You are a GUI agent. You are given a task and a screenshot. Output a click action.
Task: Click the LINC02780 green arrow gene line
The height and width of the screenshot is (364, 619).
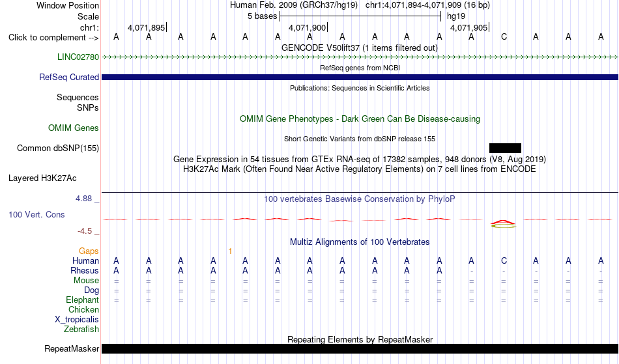click(360, 57)
